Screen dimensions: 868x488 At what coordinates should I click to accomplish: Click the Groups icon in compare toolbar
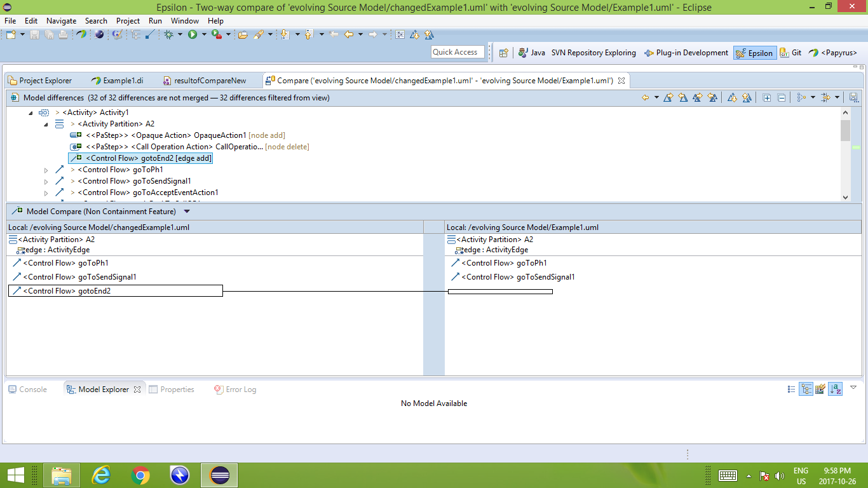(x=801, y=98)
